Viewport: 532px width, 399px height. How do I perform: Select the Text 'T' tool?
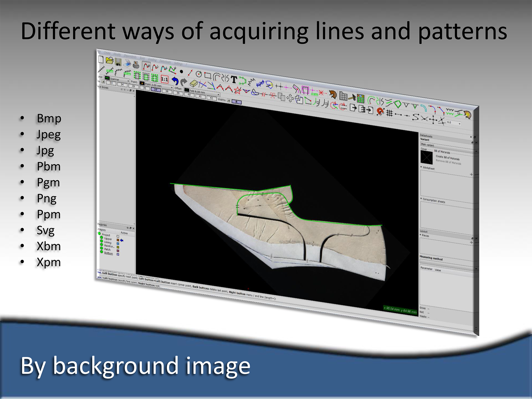coord(234,80)
